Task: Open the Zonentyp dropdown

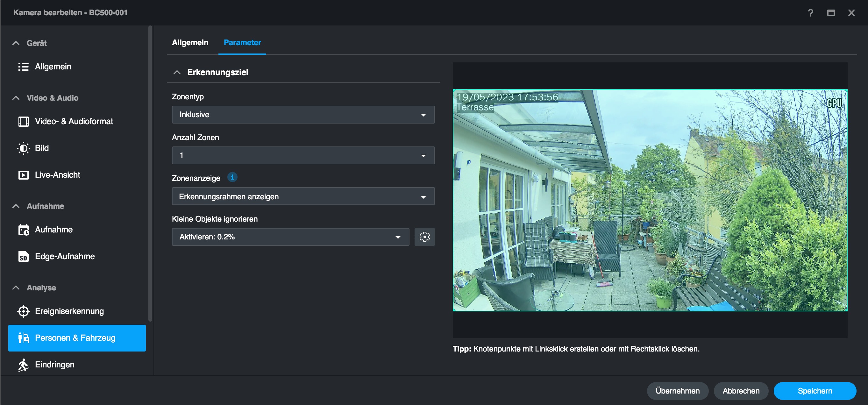Action: click(303, 115)
